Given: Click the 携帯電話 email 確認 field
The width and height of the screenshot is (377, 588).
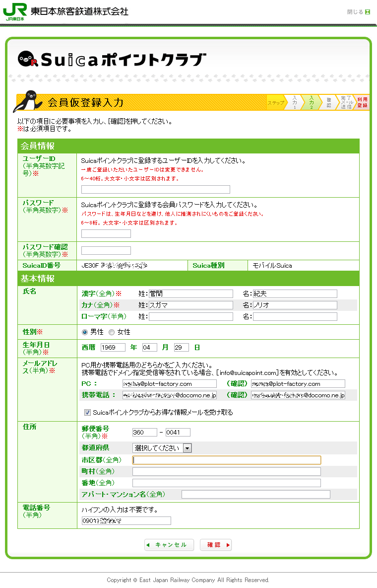Looking at the screenshot, I should tap(298, 395).
